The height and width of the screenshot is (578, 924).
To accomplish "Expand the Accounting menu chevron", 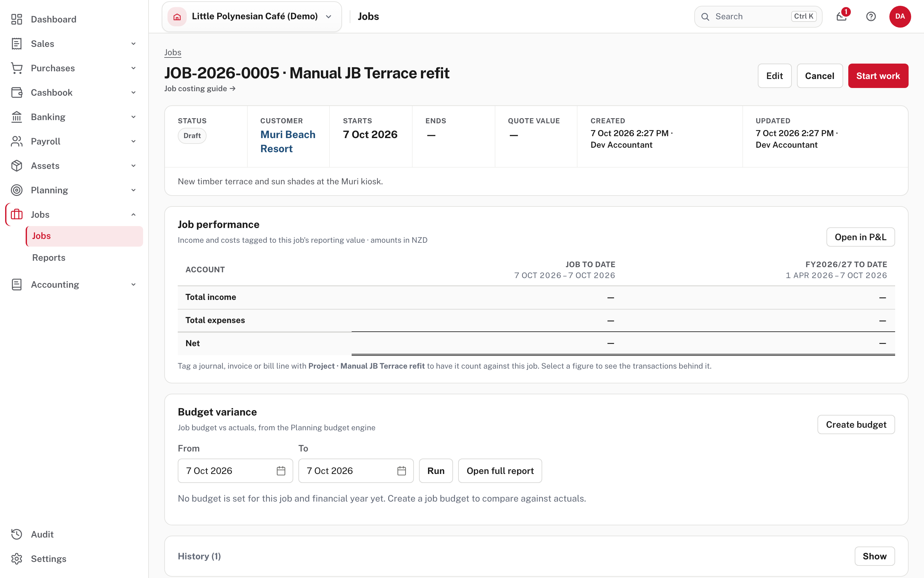I will (134, 285).
